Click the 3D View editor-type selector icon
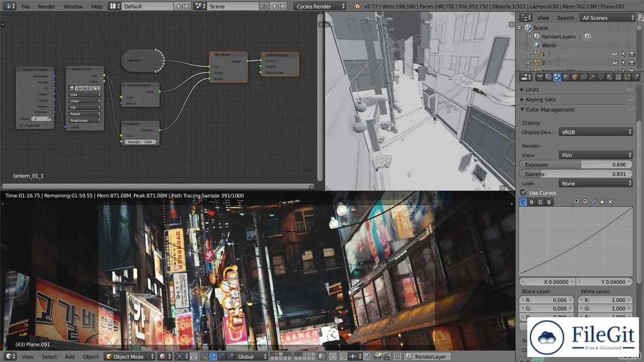This screenshot has height=362, width=644. pos(10,356)
